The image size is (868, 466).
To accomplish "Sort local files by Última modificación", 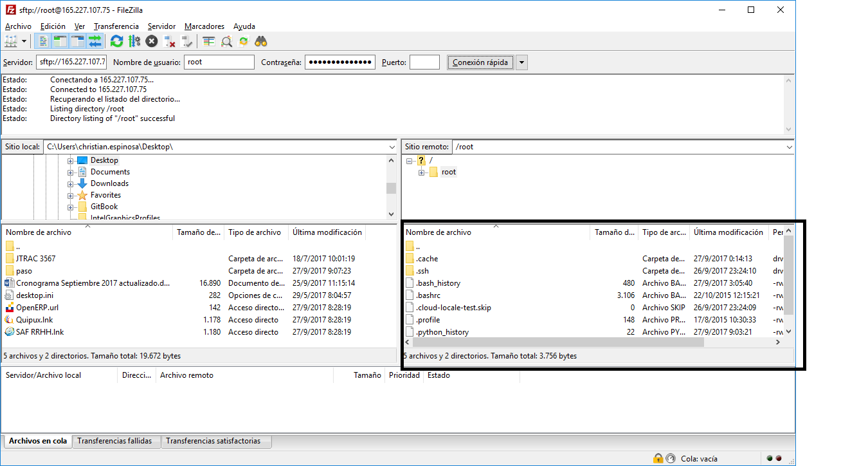I will click(327, 232).
